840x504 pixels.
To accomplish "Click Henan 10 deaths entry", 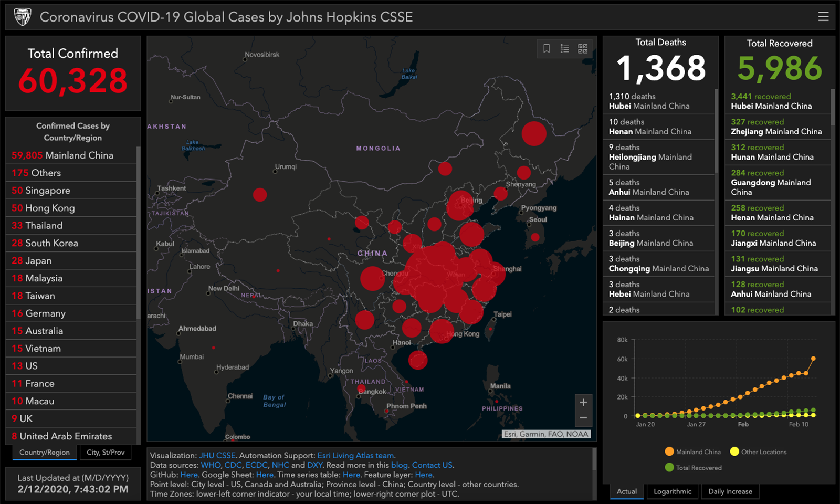I will click(x=659, y=127).
